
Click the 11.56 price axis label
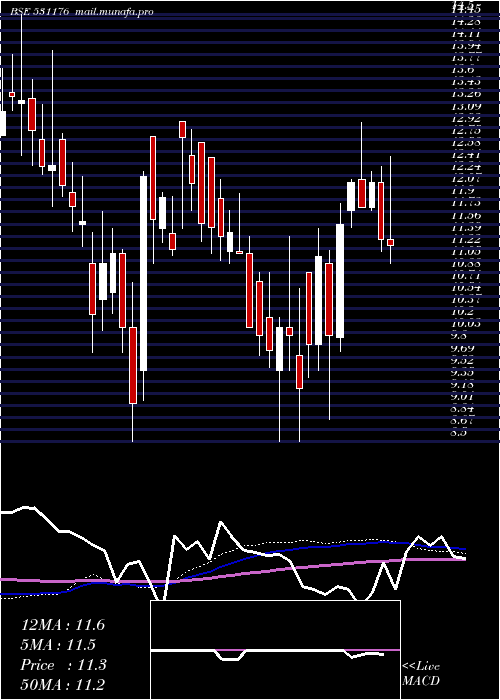467,216
